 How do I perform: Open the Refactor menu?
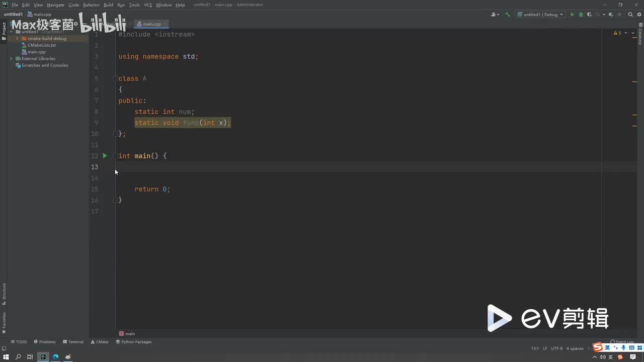point(91,5)
